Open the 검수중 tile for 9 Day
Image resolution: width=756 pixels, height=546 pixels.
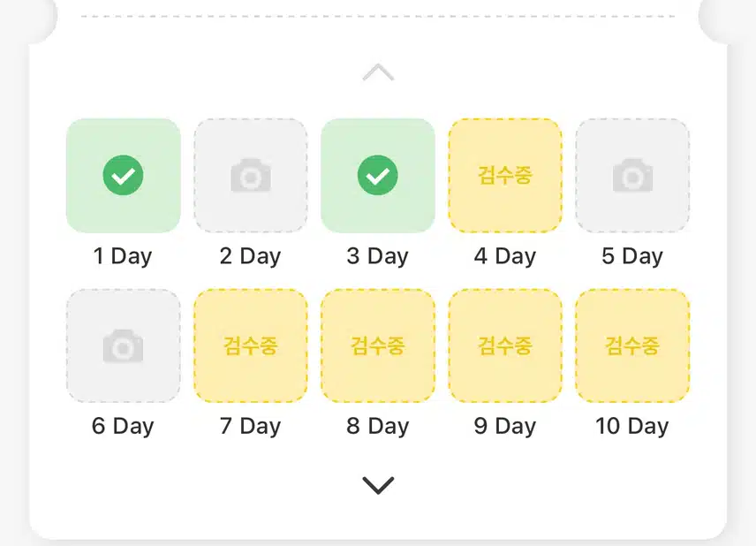(505, 345)
